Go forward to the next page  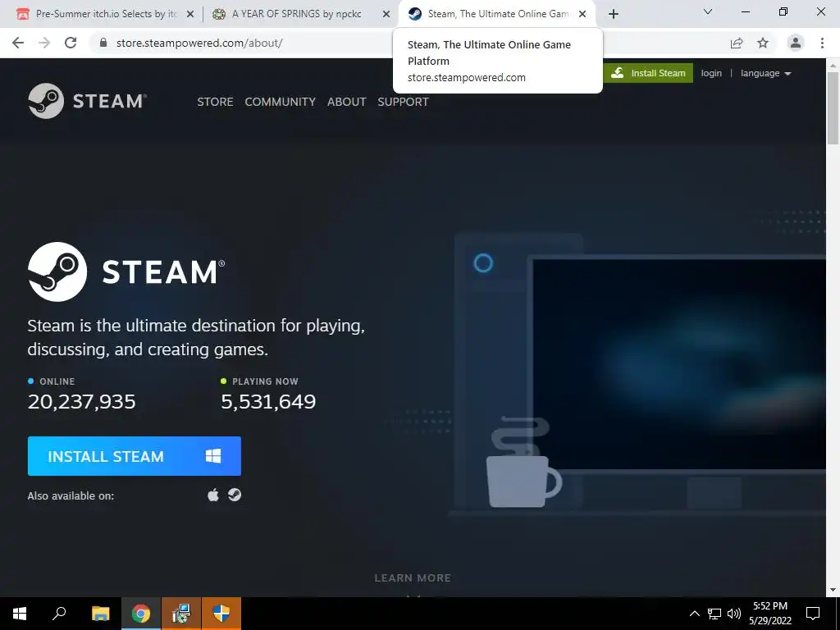pos(44,43)
